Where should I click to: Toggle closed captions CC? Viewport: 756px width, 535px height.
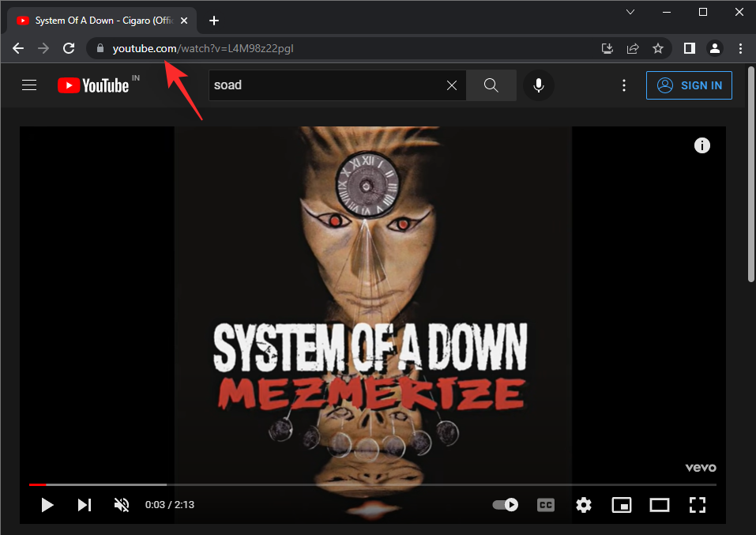point(546,505)
